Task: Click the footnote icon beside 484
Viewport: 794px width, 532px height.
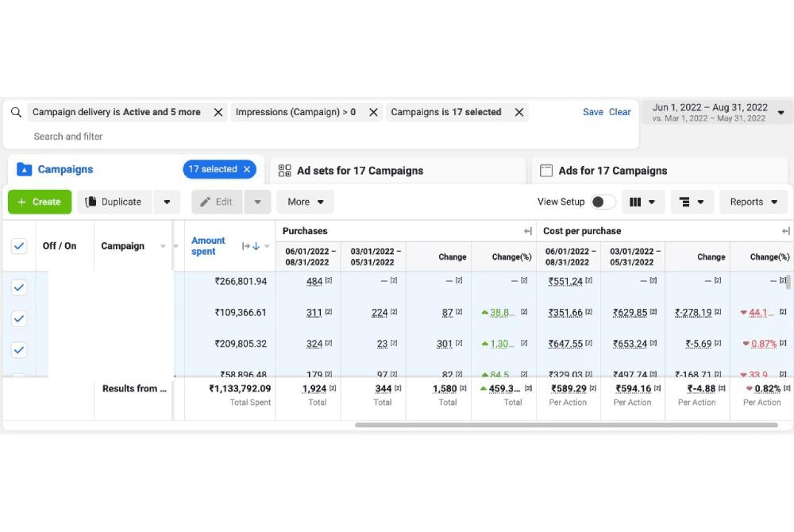Action: point(329,280)
